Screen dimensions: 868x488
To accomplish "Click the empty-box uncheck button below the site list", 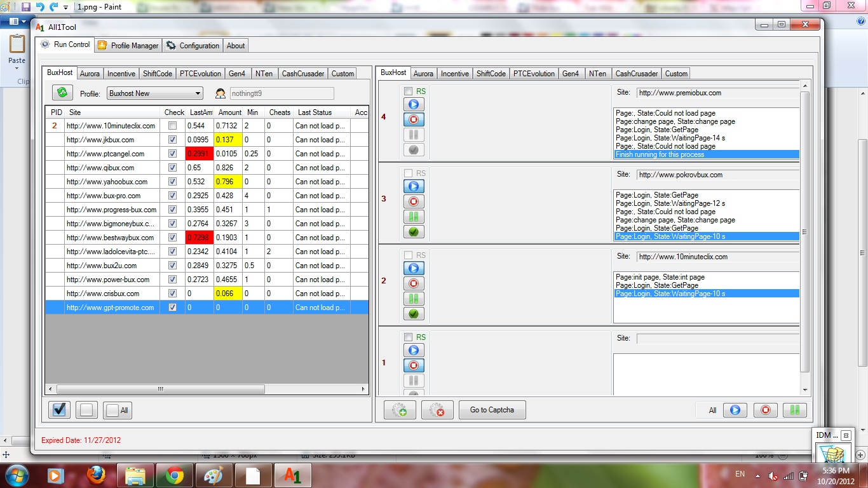I will [x=86, y=410].
